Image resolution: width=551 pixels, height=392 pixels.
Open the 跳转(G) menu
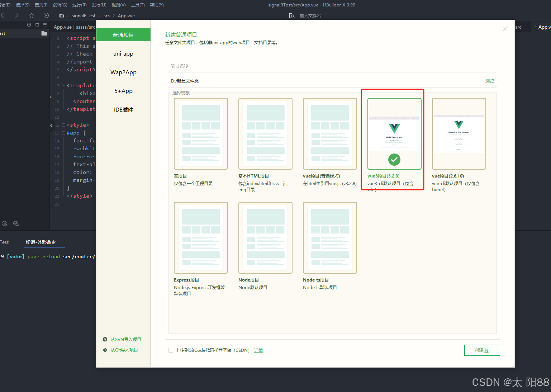60,5
